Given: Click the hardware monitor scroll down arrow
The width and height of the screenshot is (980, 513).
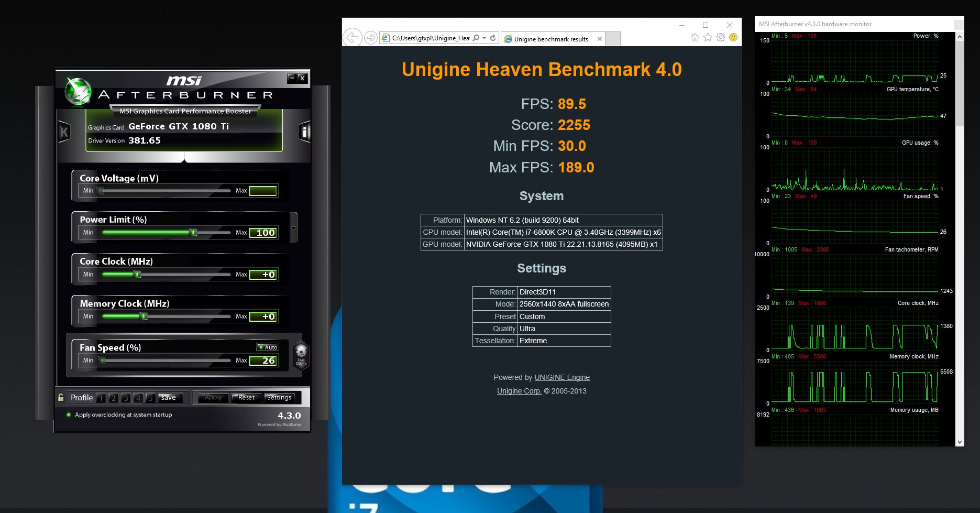Looking at the screenshot, I should pyautogui.click(x=960, y=442).
